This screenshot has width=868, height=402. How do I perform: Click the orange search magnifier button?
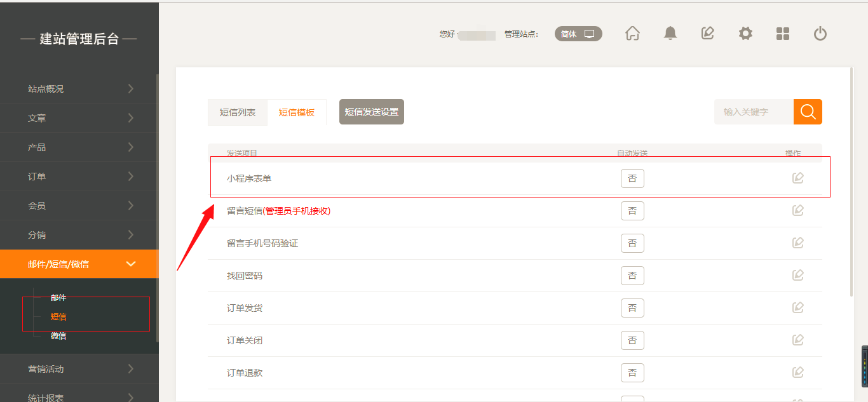pyautogui.click(x=808, y=112)
